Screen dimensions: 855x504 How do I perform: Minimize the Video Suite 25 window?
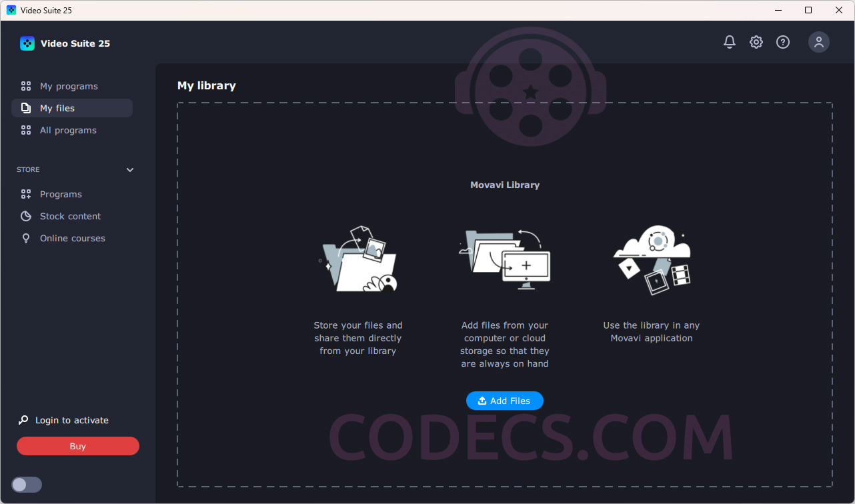point(778,10)
